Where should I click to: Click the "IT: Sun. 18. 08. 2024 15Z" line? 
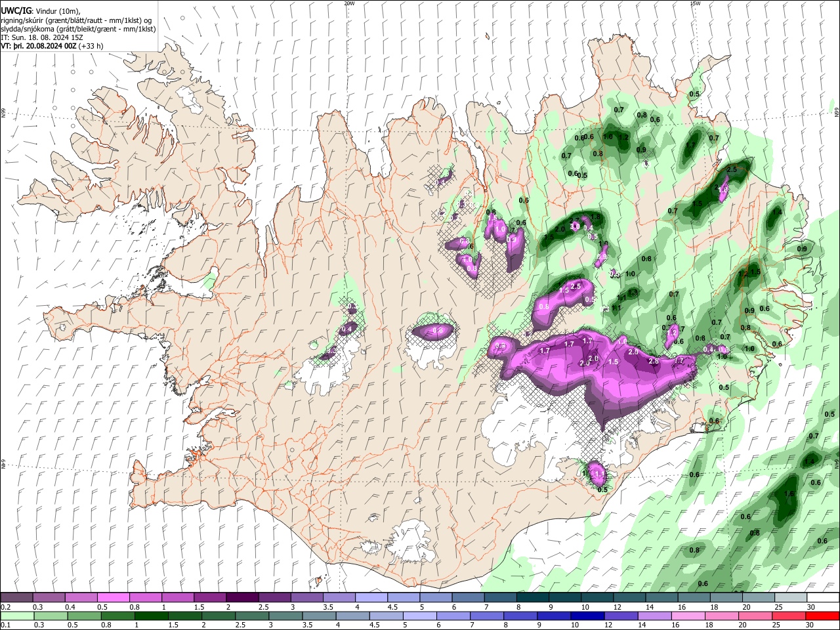click(43, 38)
